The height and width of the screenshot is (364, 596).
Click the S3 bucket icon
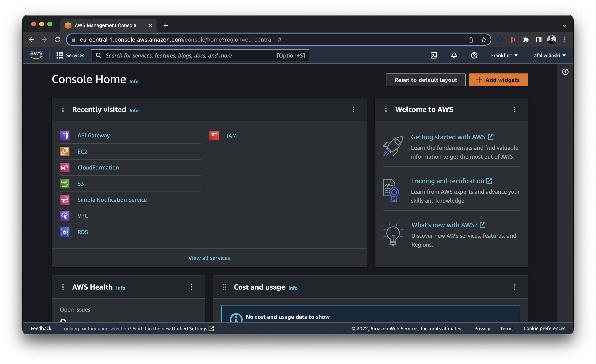(65, 184)
